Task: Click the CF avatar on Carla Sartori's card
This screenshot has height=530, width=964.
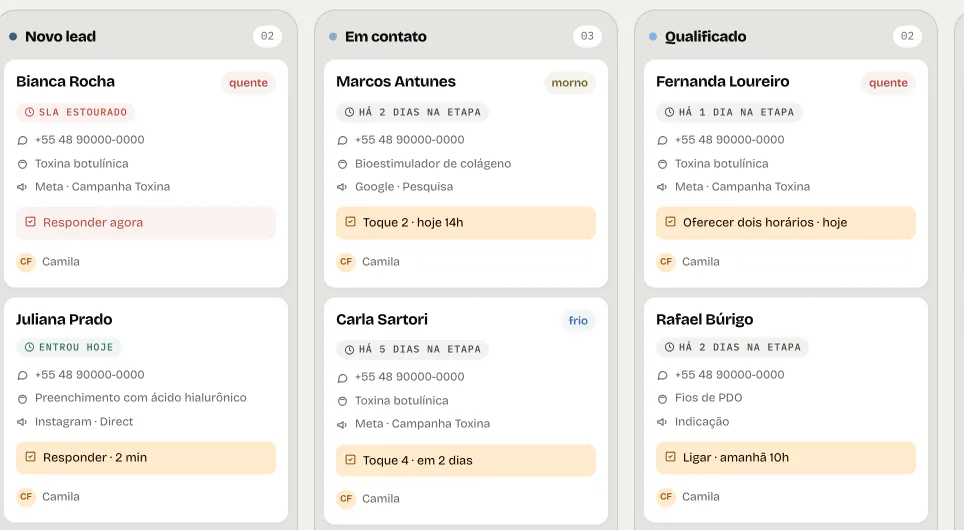Action: click(x=346, y=499)
